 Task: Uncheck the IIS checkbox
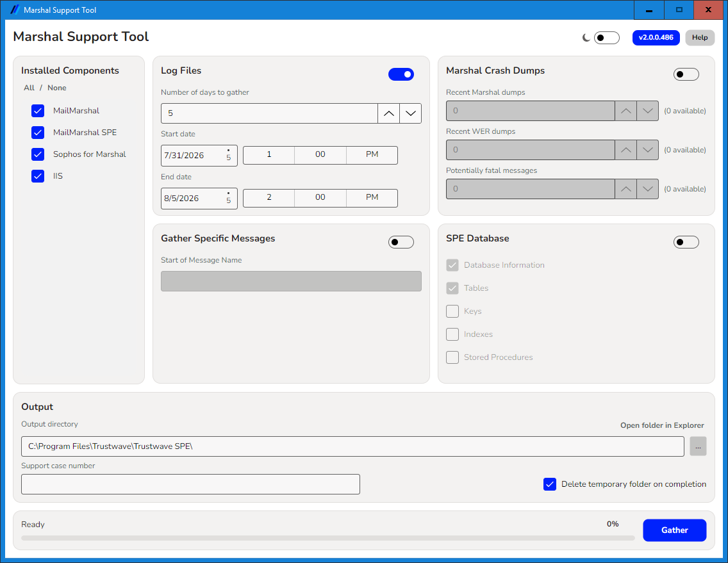coord(38,176)
